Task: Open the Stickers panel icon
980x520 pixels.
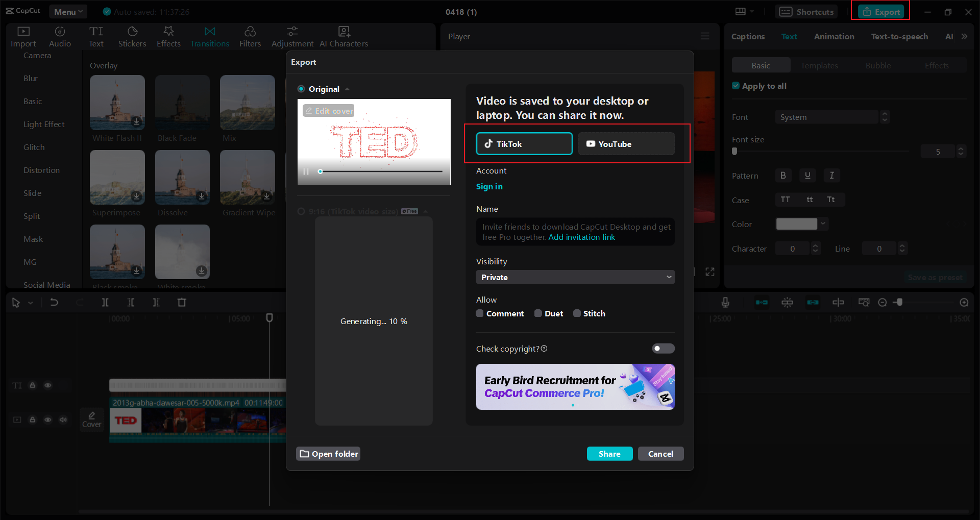Action: pyautogui.click(x=132, y=37)
